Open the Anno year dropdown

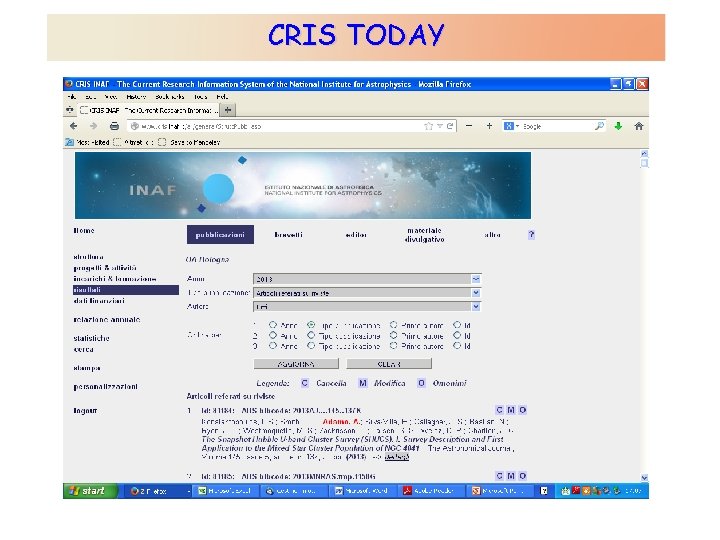tap(367, 279)
